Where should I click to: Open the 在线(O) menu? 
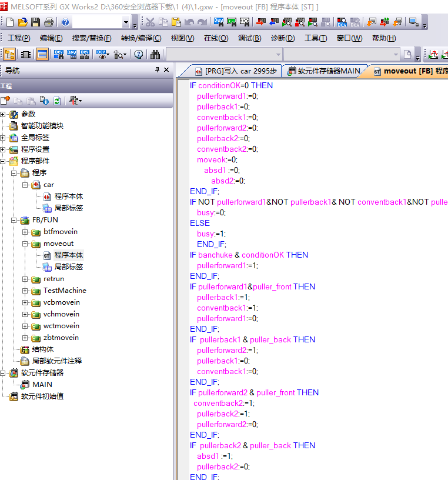(216, 38)
